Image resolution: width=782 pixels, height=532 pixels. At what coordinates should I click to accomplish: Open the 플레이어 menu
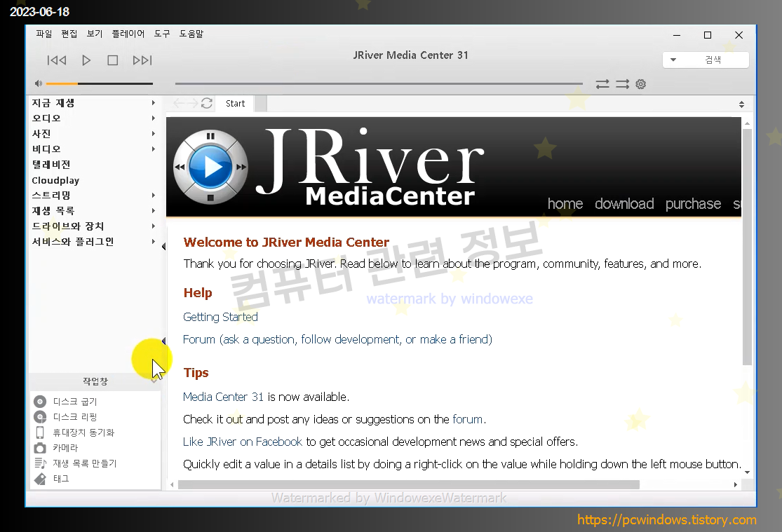pos(128,34)
